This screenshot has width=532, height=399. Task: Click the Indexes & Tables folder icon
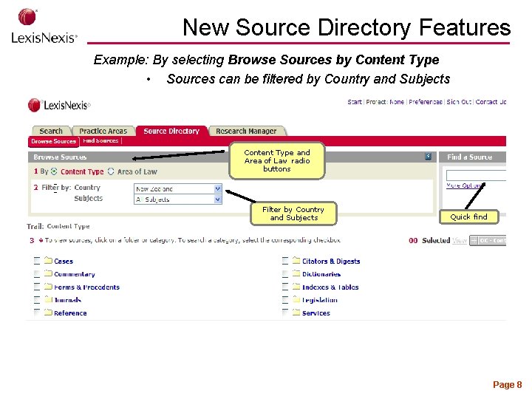tap(296, 287)
